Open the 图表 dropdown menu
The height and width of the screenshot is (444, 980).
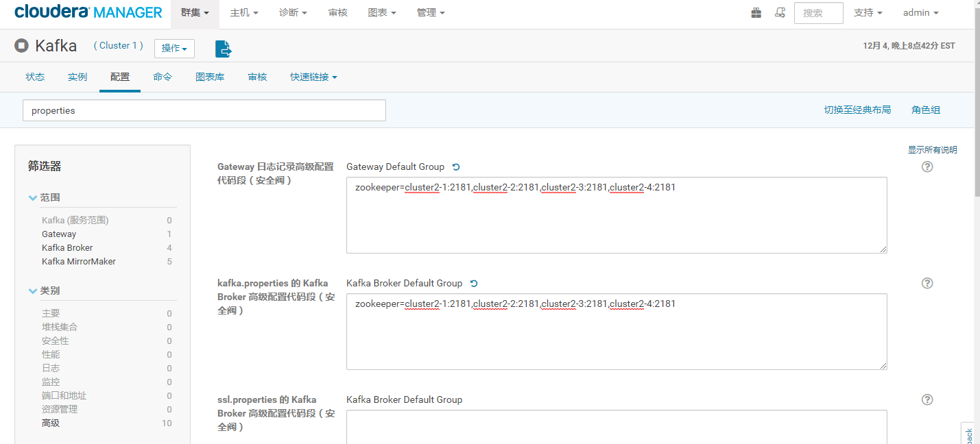coord(382,13)
